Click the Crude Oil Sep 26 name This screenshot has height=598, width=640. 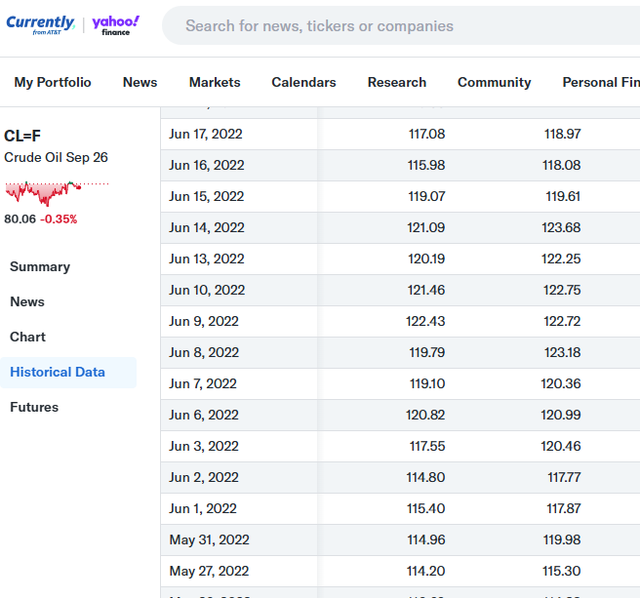tap(56, 157)
